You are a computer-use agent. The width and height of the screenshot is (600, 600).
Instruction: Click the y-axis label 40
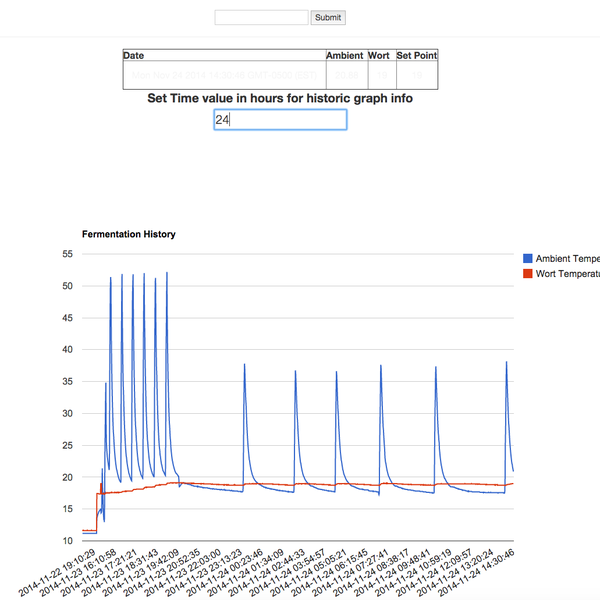pos(67,349)
